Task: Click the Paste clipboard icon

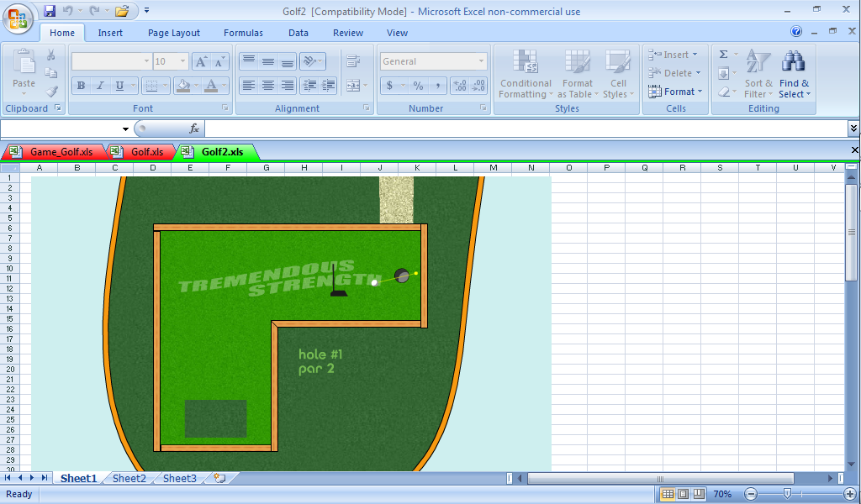Action: [24, 64]
